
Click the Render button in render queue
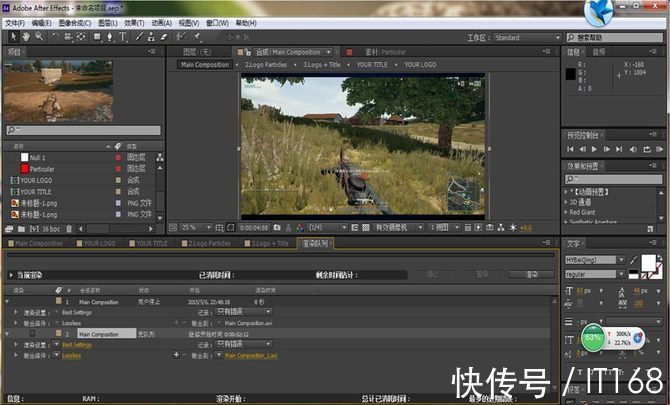click(x=532, y=274)
